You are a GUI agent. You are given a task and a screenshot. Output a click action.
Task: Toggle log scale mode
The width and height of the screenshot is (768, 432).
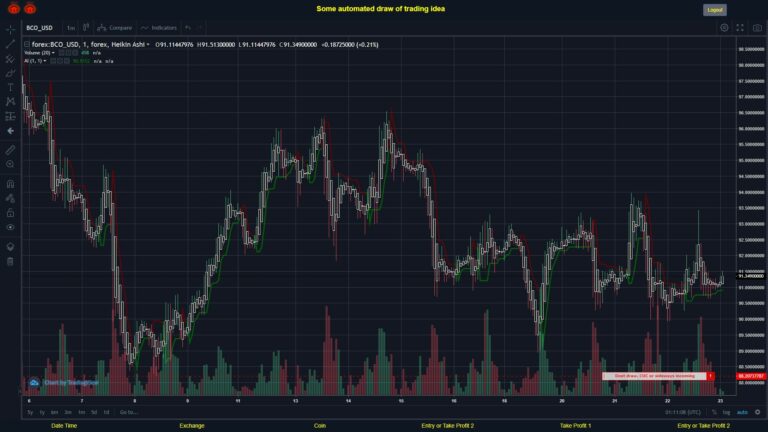[x=726, y=412]
